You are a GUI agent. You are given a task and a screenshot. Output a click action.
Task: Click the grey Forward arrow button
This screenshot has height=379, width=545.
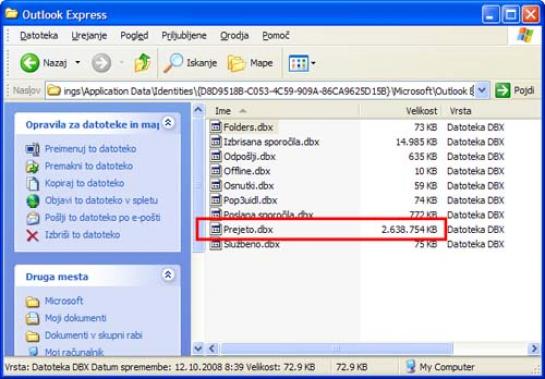point(101,63)
